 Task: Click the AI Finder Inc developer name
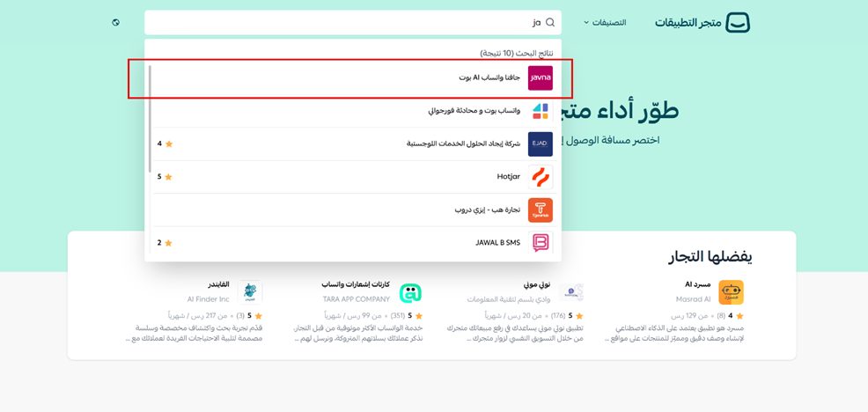click(208, 299)
